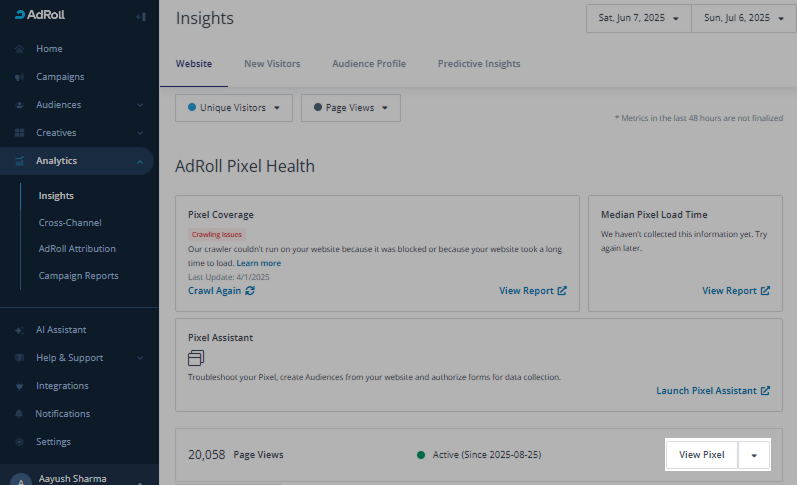This screenshot has height=485, width=797.
Task: Click the arrow next to View Pixel
Action: [x=754, y=454]
